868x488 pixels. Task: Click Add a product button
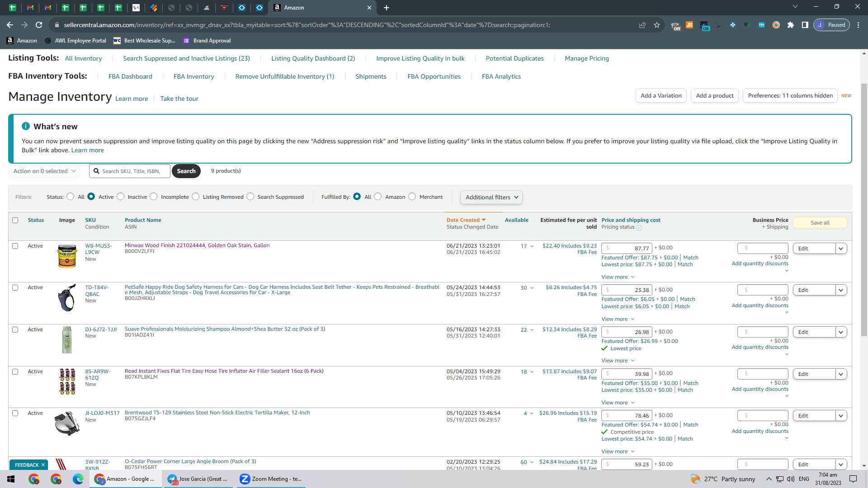(x=715, y=96)
